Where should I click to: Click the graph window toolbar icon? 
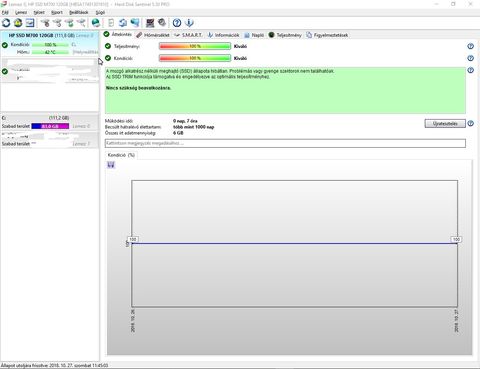[x=30, y=23]
